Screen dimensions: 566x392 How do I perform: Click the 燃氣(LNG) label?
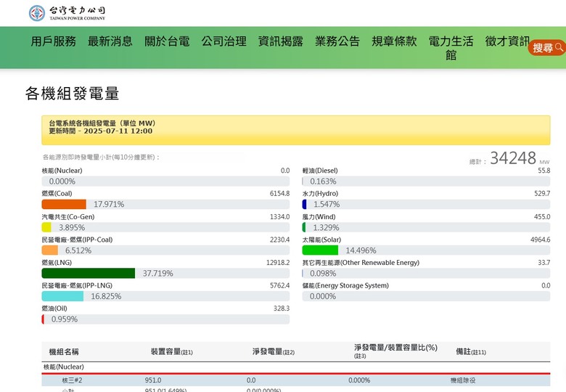click(x=57, y=262)
